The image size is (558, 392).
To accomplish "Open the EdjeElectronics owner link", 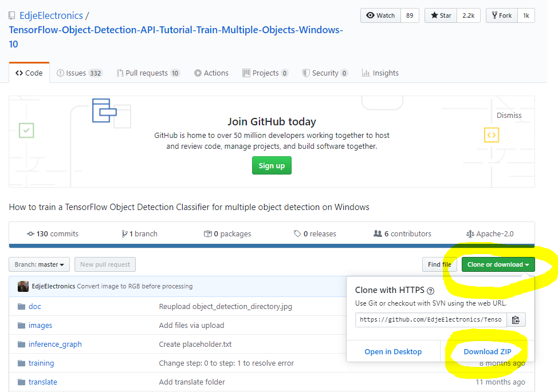I will [x=51, y=15].
